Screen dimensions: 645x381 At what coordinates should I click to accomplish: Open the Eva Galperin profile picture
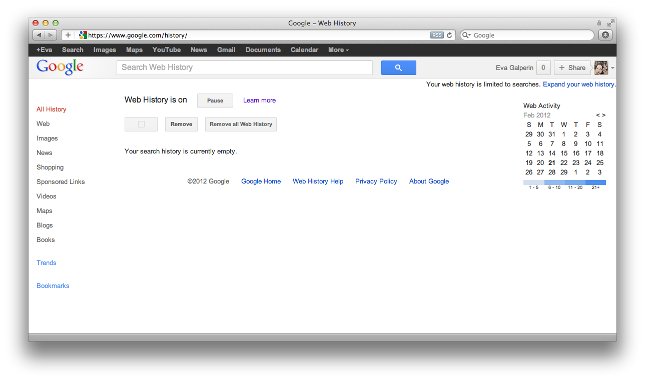[601, 67]
